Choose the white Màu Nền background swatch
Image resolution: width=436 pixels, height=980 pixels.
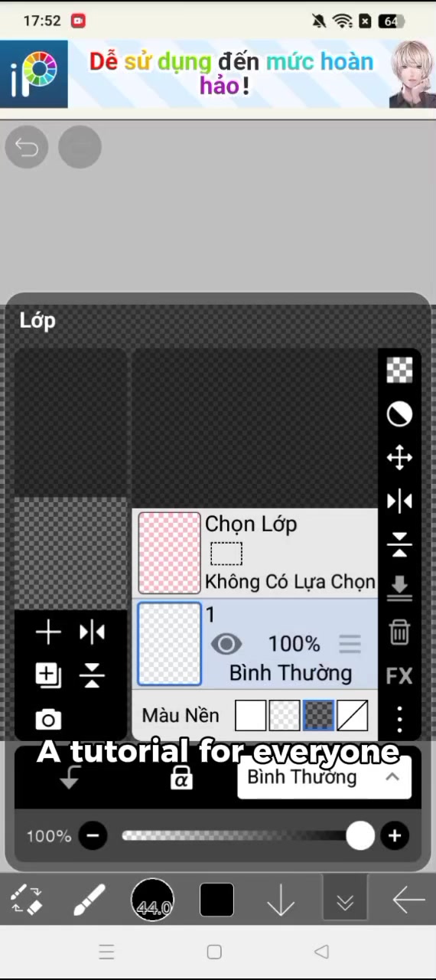[250, 716]
